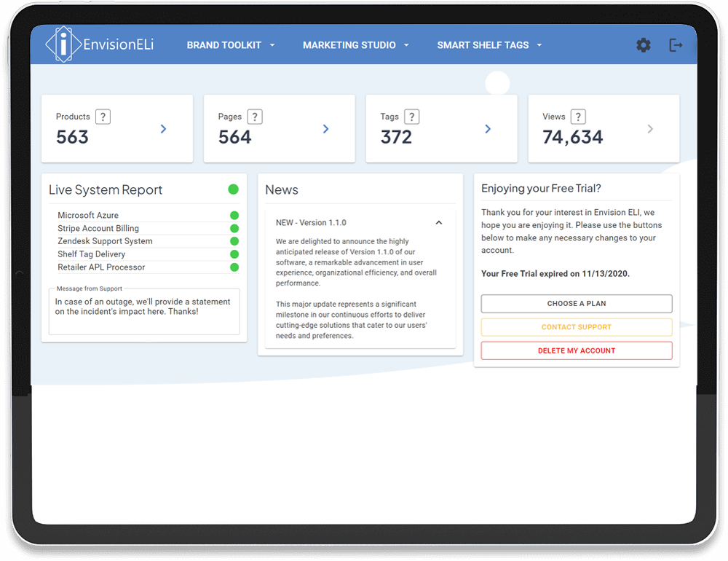Click the Pages help question mark icon
The height and width of the screenshot is (561, 728).
(254, 117)
